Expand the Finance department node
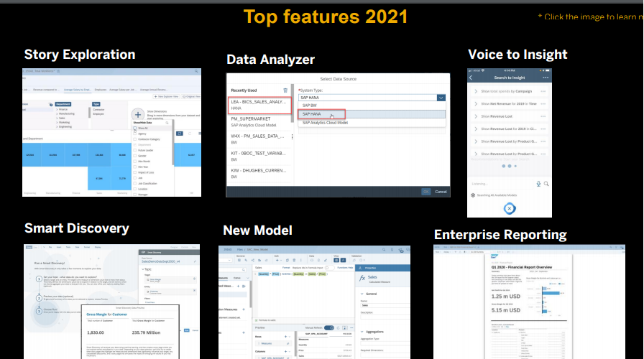This screenshot has width=644, height=359. 57,110
